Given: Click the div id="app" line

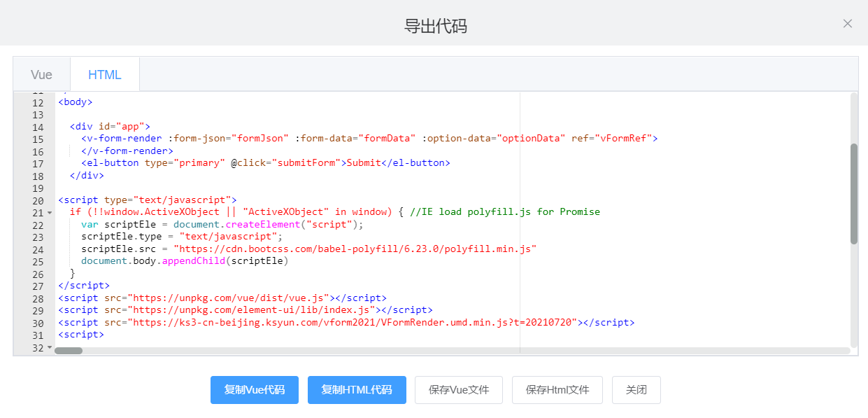Looking at the screenshot, I should coord(111,127).
